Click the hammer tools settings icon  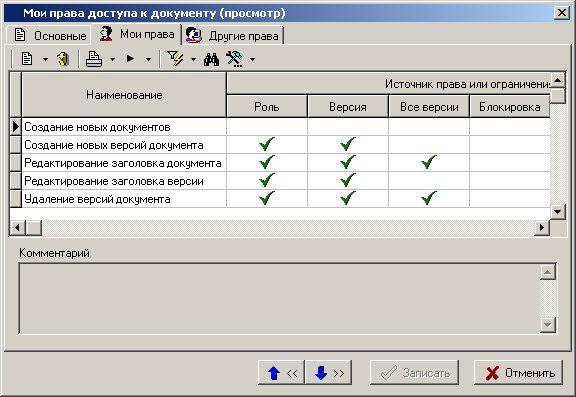click(x=234, y=59)
